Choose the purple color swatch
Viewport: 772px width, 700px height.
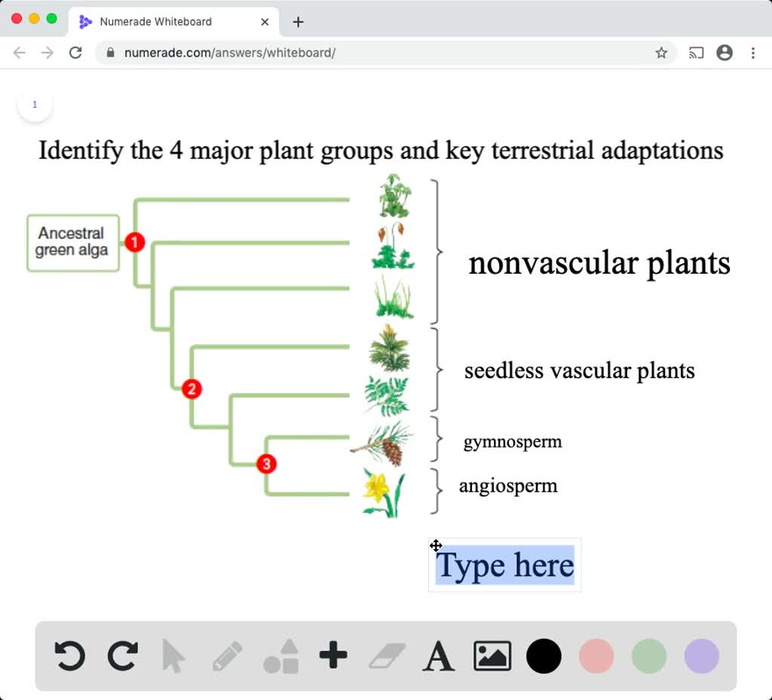[x=702, y=655]
